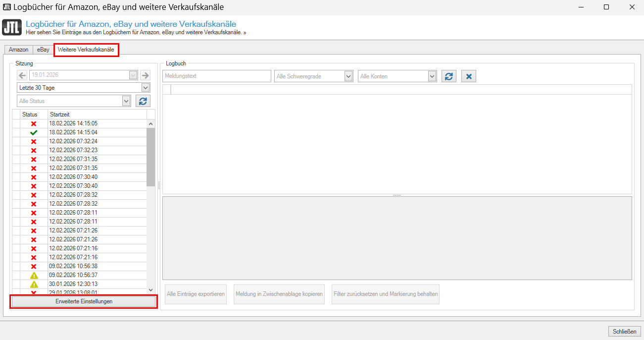Click the Meldungstext search field
The width and height of the screenshot is (644, 340).
217,76
